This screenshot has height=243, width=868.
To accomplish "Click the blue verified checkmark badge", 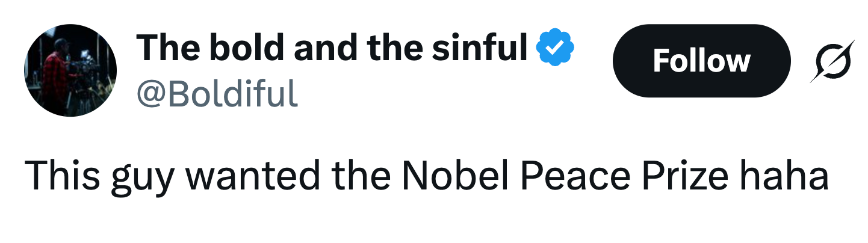I will click(x=556, y=49).
